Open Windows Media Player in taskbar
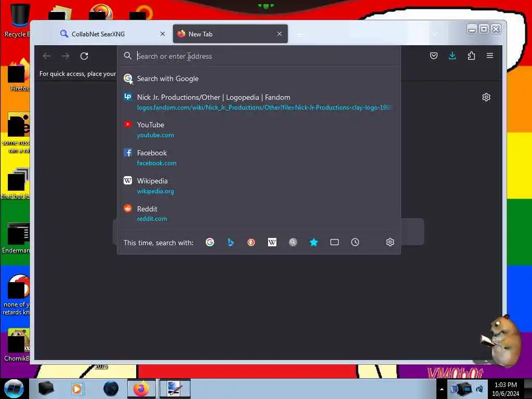Screen dimensions: 532x399 coord(77,389)
